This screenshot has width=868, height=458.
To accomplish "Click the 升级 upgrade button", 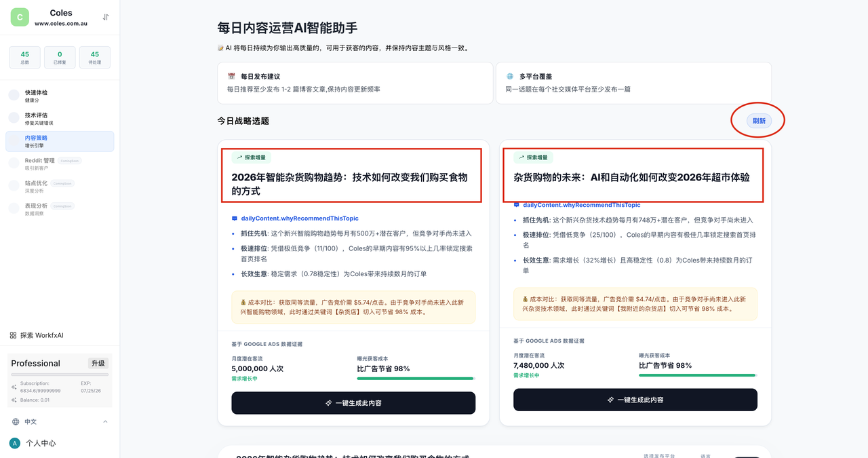I will pos(98,363).
